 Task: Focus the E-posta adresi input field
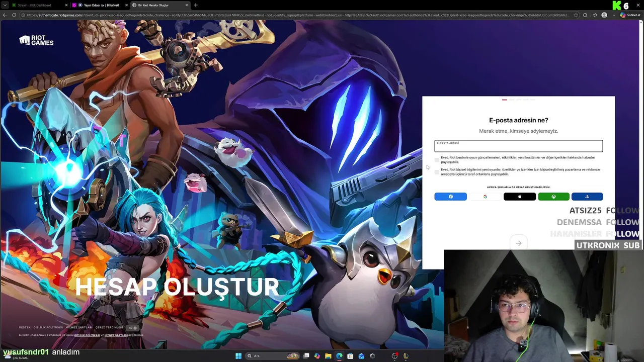(x=518, y=146)
